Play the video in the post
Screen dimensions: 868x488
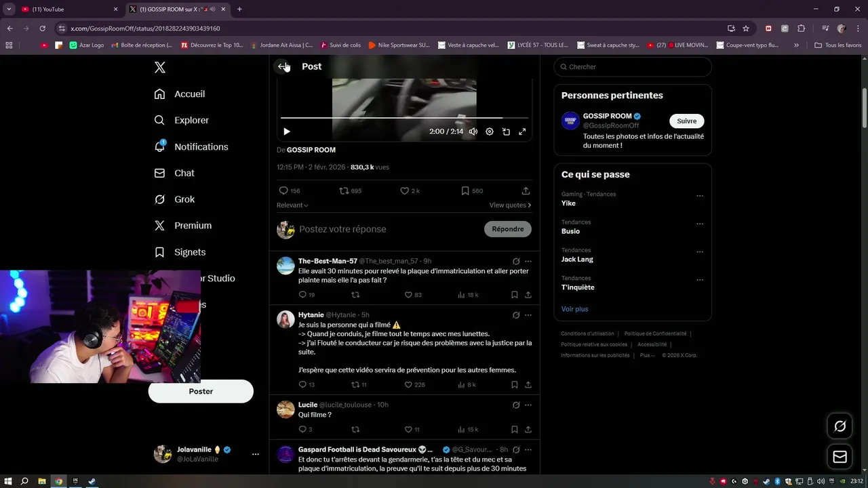click(x=286, y=131)
